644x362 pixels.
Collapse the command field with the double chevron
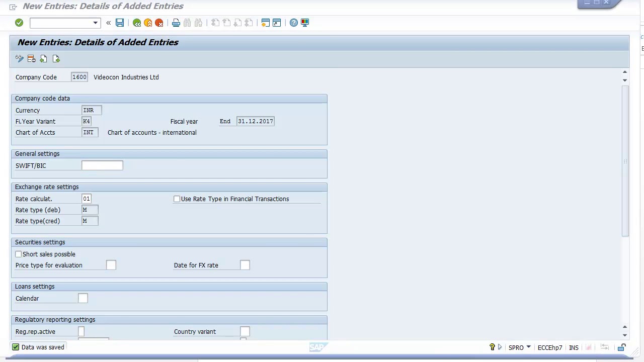tap(108, 23)
